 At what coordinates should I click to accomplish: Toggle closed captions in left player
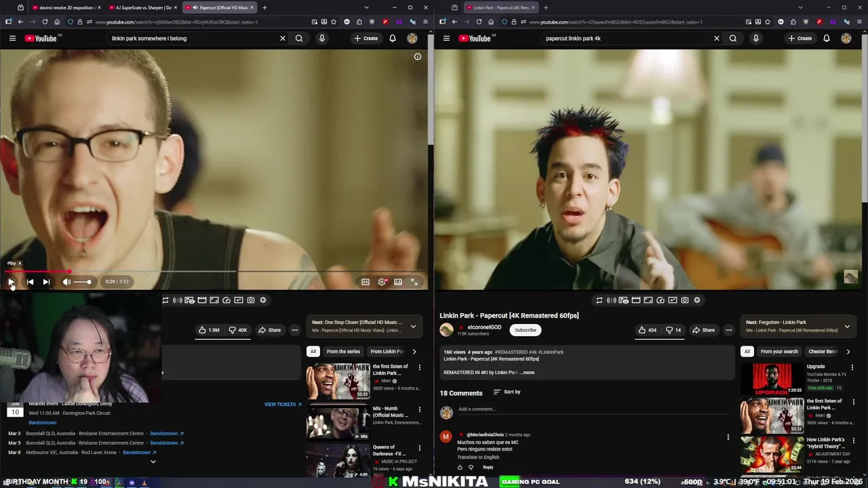pos(366,282)
